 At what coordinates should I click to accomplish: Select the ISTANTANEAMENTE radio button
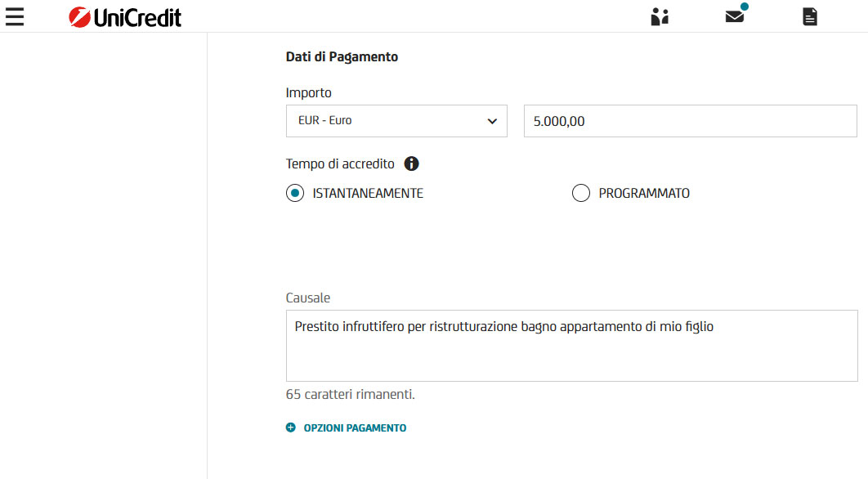coord(295,194)
